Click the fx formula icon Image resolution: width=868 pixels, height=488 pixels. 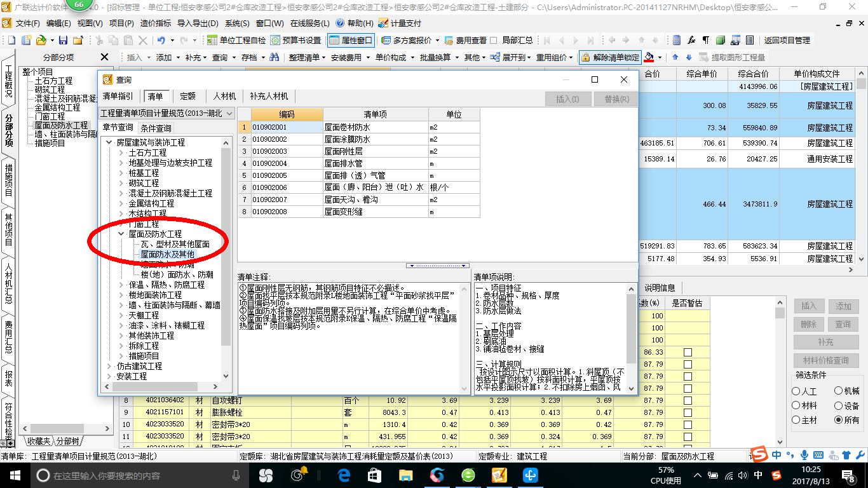tap(691, 40)
